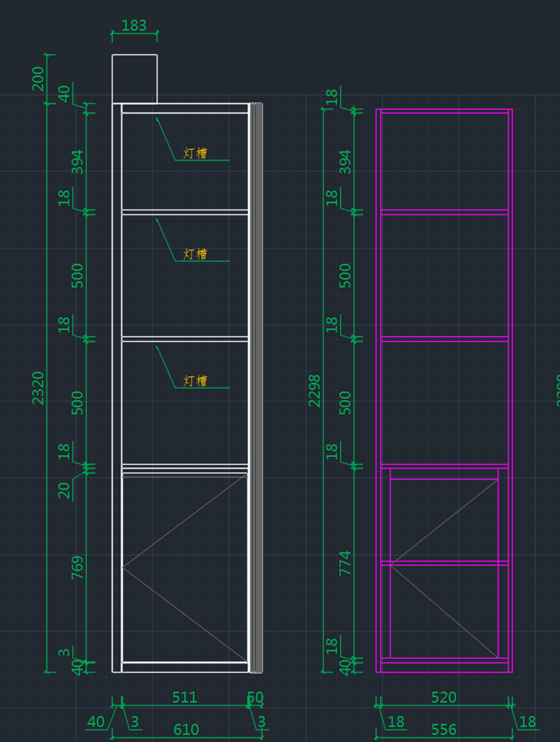Select the gray door panel strip
This screenshot has width=560, height=742.
click(x=257, y=387)
